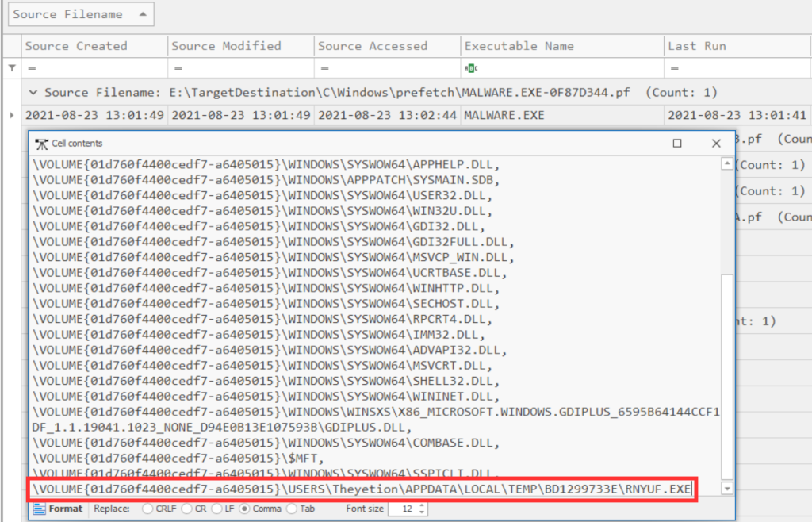Screen dimensions: 812x522
Task: Click the APPHELP.DLL path line
Action: (x=266, y=165)
